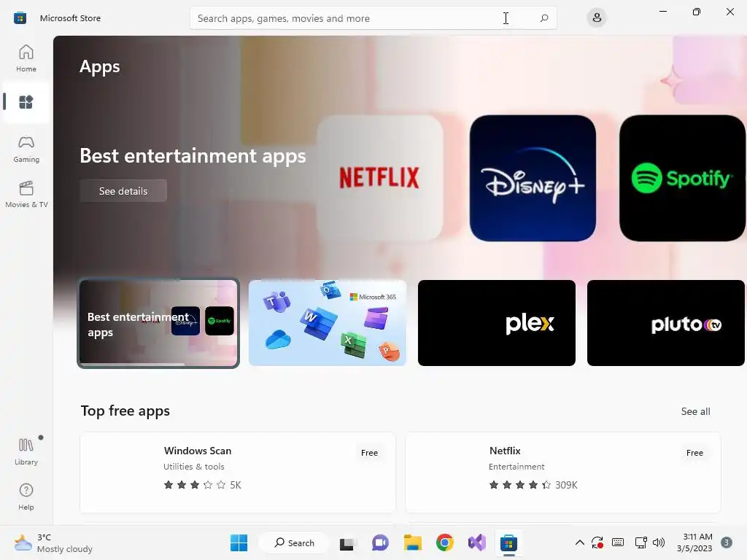The width and height of the screenshot is (747, 560).
Task: Open the Spotify app tile
Action: [682, 178]
